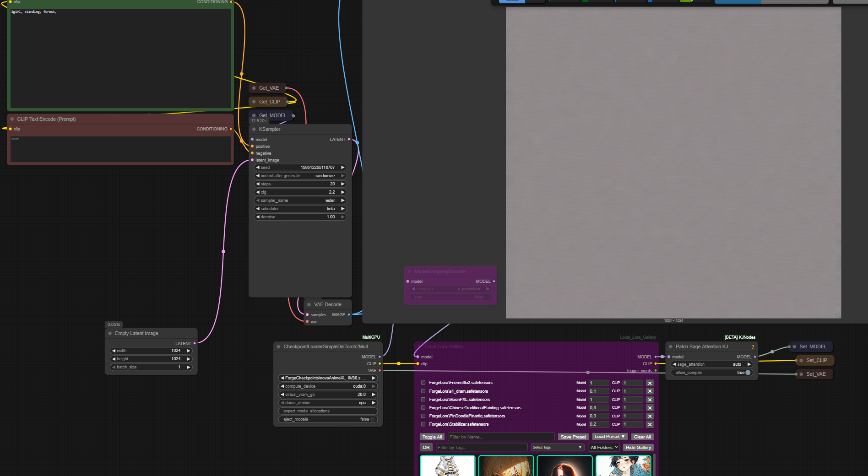Expand the Select Tags dropdown

pyautogui.click(x=557, y=448)
